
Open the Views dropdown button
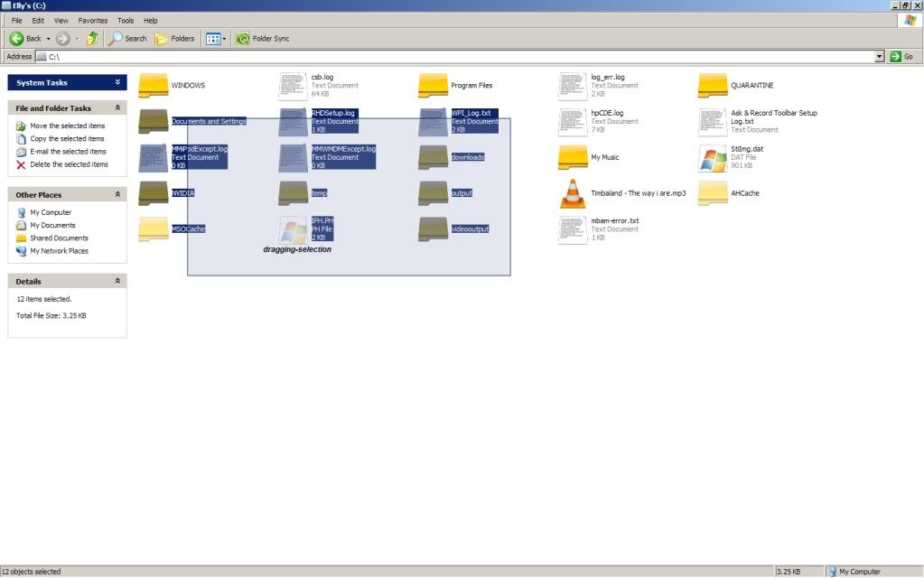click(x=215, y=39)
